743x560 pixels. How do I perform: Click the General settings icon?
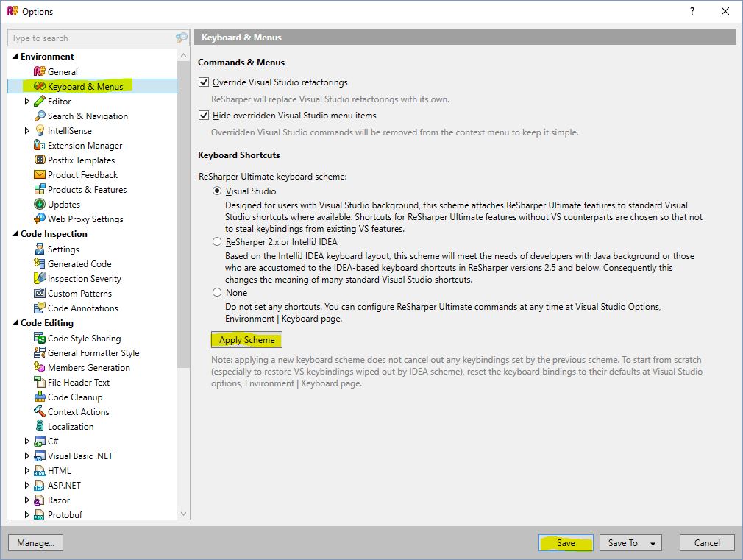[x=39, y=71]
